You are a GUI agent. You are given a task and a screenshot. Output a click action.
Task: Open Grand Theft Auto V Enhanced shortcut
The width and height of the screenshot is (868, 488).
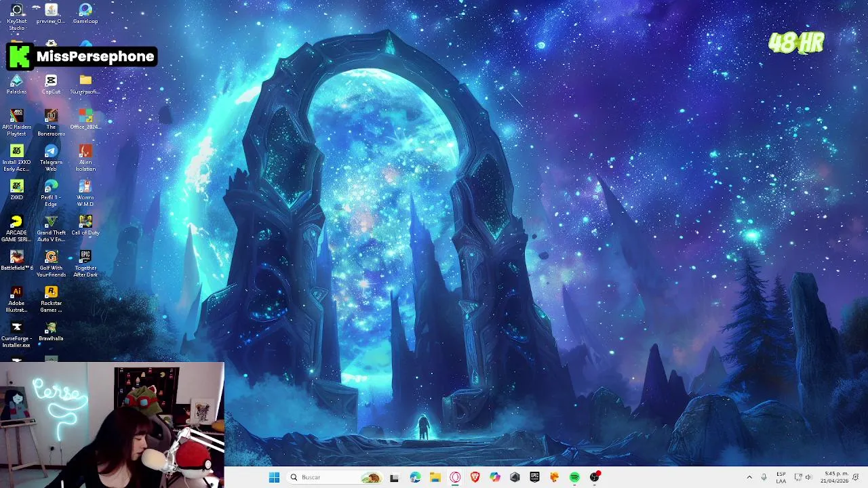pos(51,228)
